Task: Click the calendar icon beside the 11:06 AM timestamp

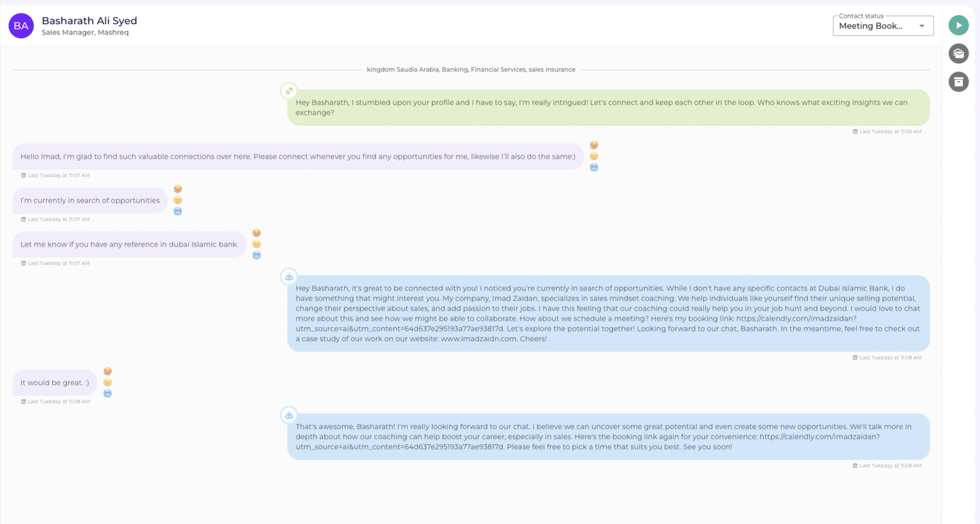Action: point(855,131)
